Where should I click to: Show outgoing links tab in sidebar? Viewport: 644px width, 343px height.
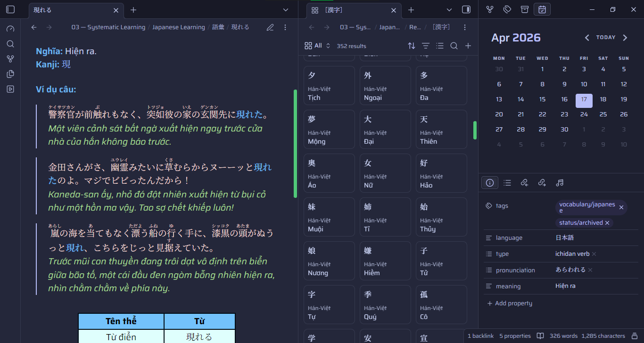(x=542, y=183)
